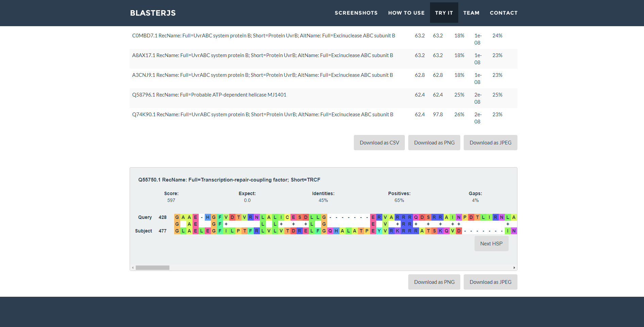
Task: Click Download as CSV button
Action: [x=379, y=143]
